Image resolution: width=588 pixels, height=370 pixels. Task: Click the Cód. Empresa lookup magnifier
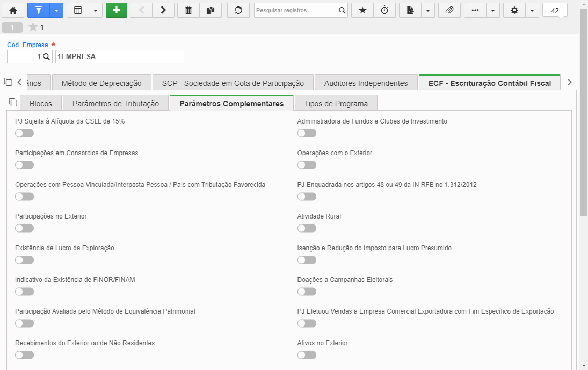coord(46,56)
